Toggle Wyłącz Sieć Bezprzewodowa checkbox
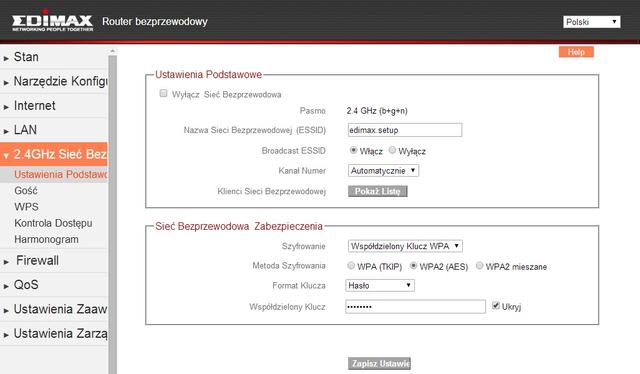The height and width of the screenshot is (374, 640). [163, 94]
